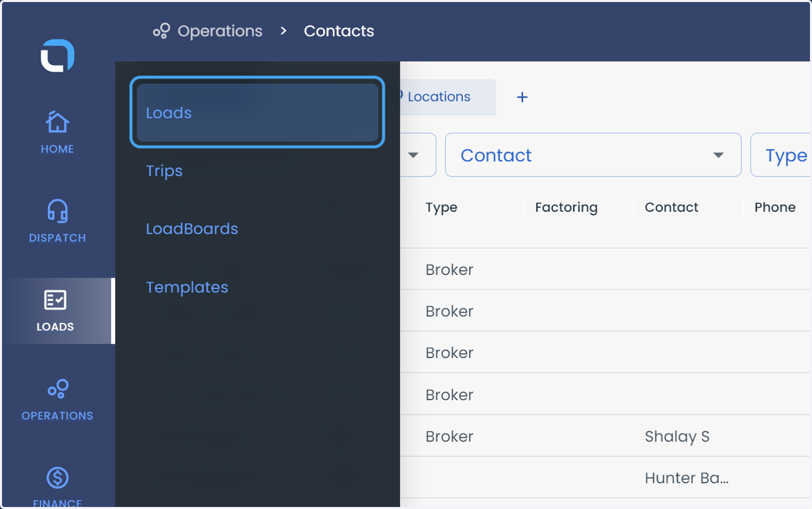Open the Type filter dropdown
The width and height of the screenshot is (812, 509).
(x=782, y=155)
